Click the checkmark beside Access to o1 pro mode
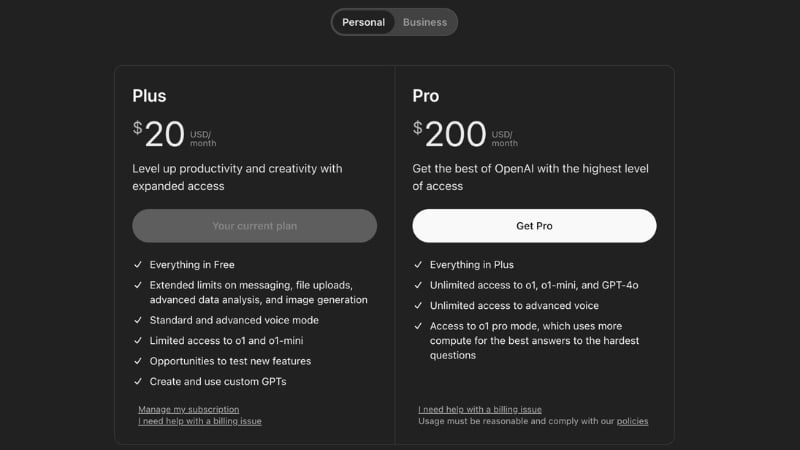Screen dimensions: 800x450 (418, 326)
